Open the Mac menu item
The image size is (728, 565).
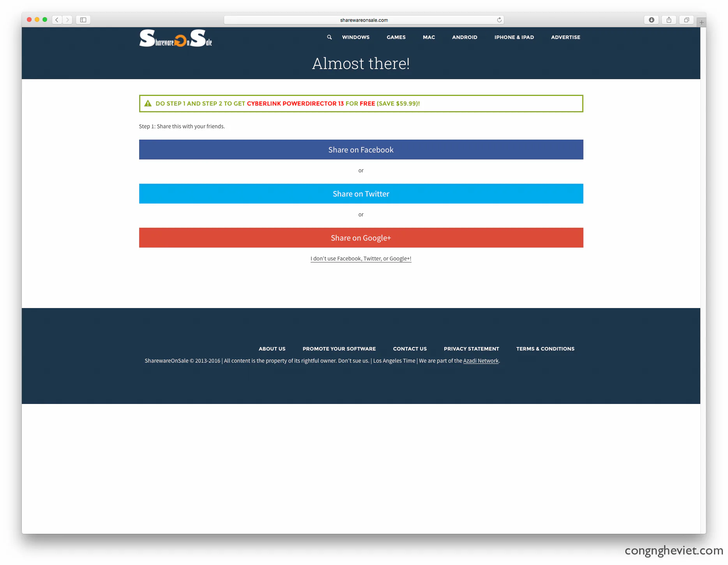click(x=429, y=37)
